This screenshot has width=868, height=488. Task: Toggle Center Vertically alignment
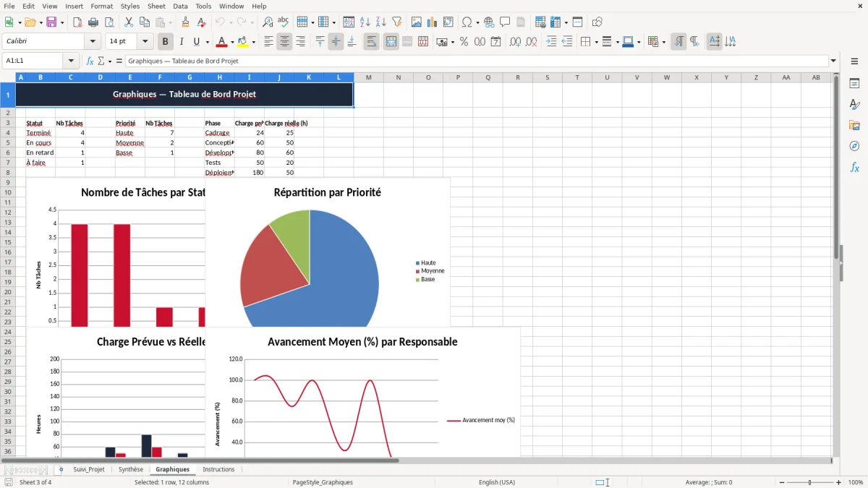(x=336, y=42)
